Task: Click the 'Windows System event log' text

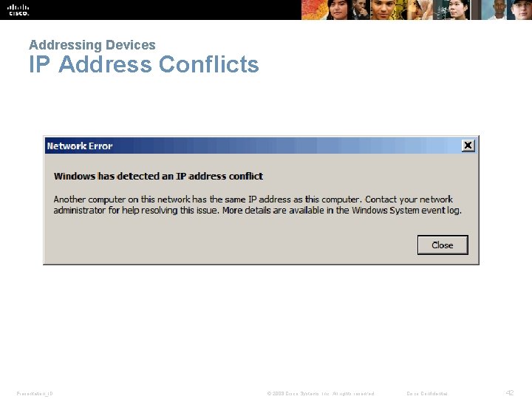Action: (x=406, y=211)
